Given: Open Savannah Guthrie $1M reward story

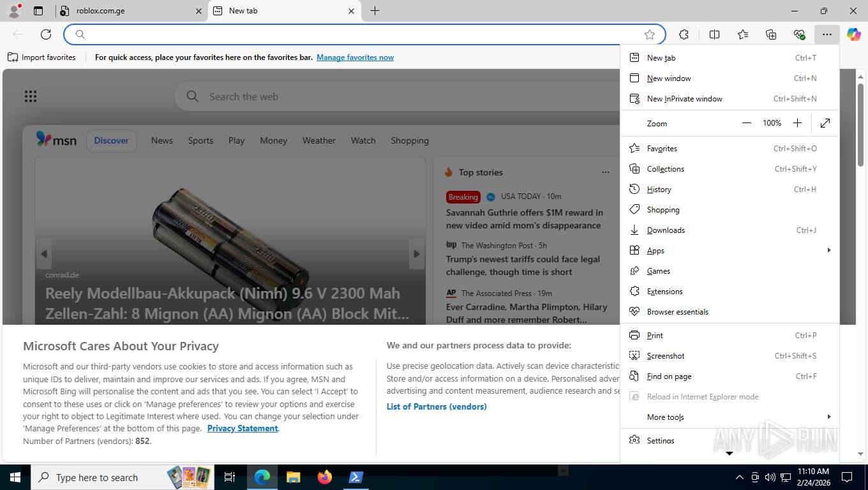Looking at the screenshot, I should pos(525,219).
